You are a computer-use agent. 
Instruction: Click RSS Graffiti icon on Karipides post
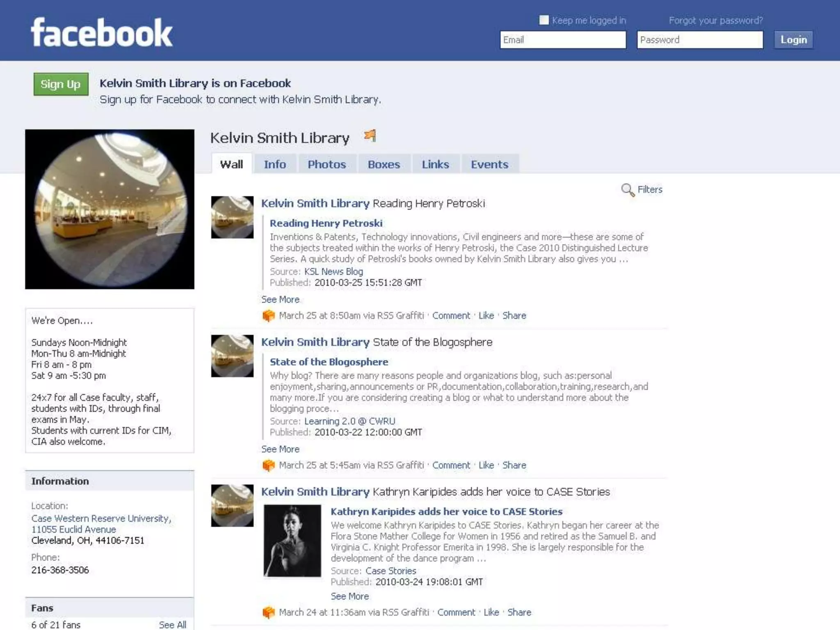[x=268, y=612]
